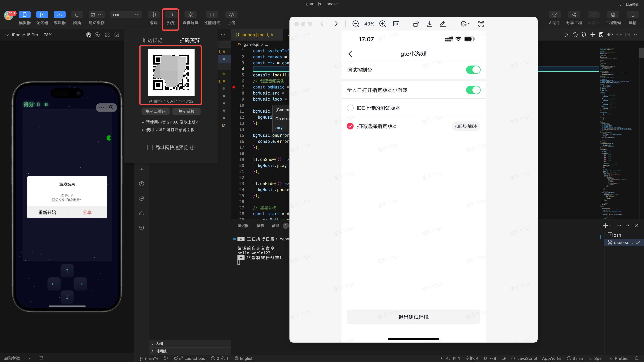Screen dimensions: 644x362
Task: Open the AI助手 assistant
Action: tap(554, 15)
